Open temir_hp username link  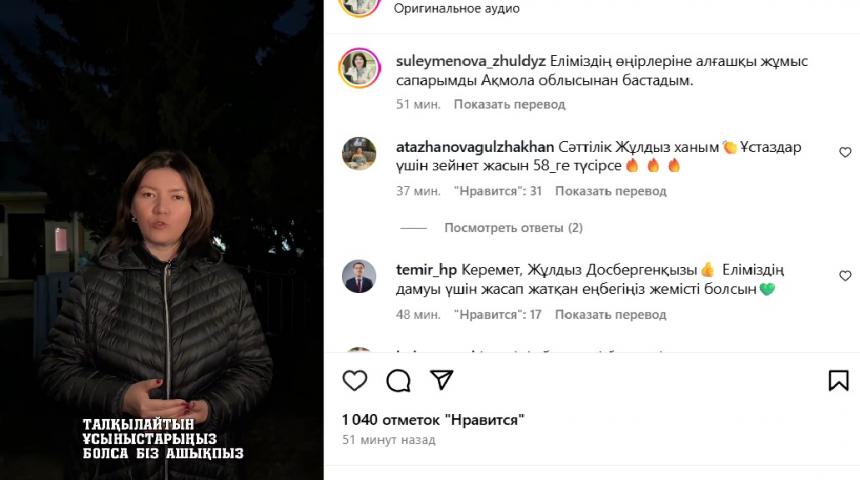pos(426,270)
